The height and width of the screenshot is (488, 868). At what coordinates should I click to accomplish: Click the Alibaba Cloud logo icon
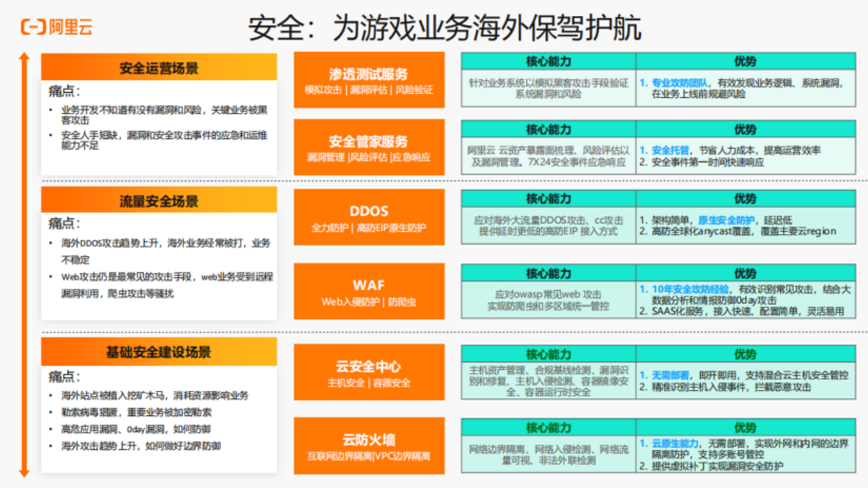coord(34,28)
